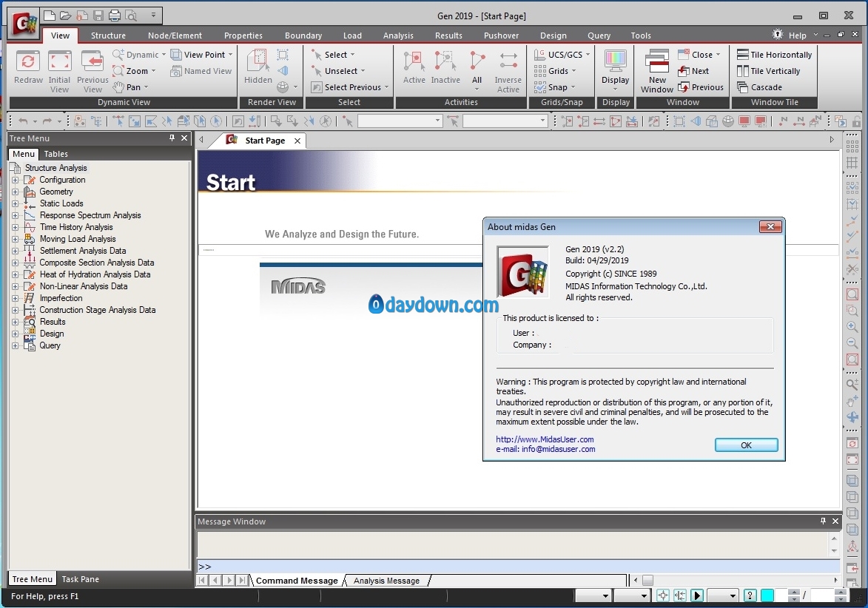
Task: Toggle the Hidden render view
Action: click(x=258, y=67)
